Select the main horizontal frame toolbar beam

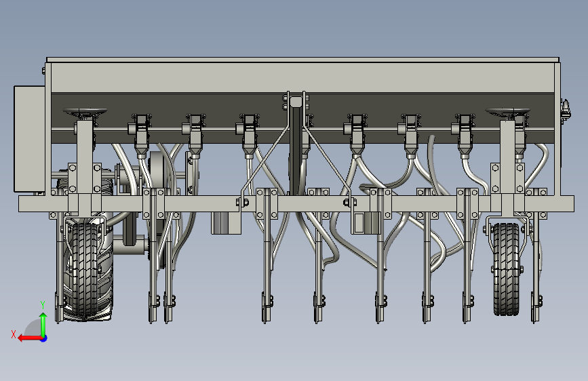click(x=296, y=203)
